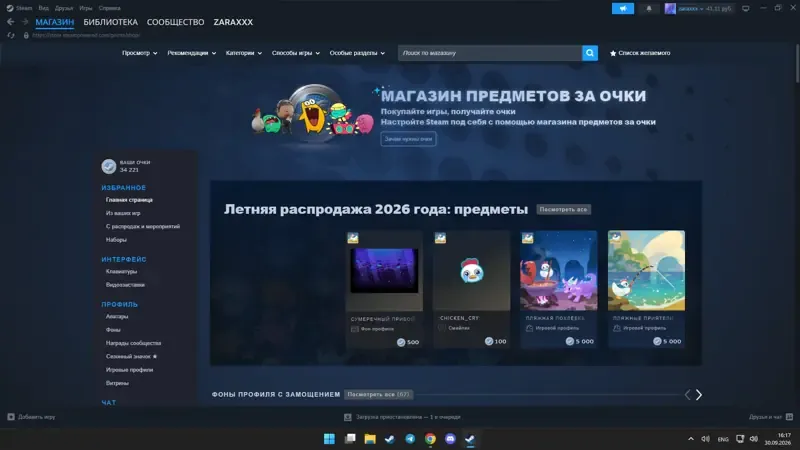Expand the Просмотр dropdown
This screenshot has width=800, height=450.
(x=139, y=53)
